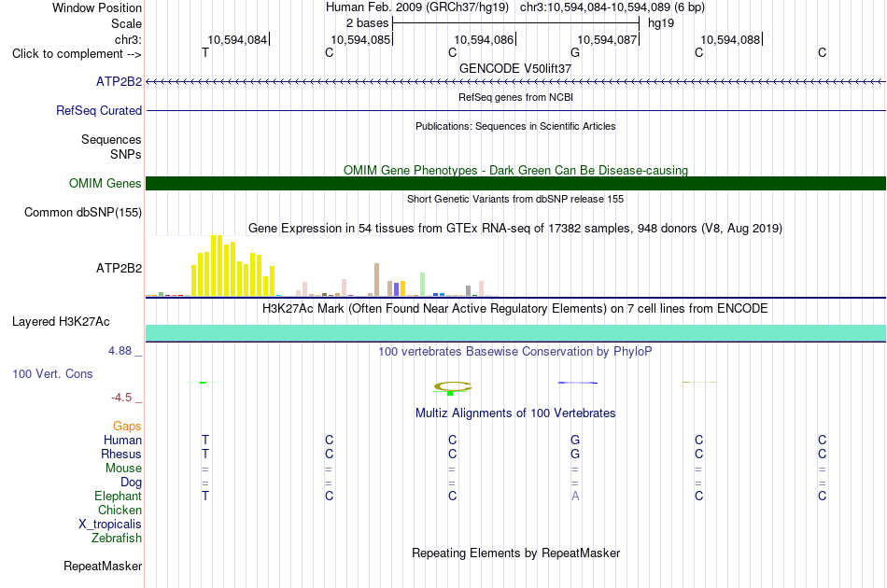Select the X_tropicalis species label
887x588 pixels.
110,525
